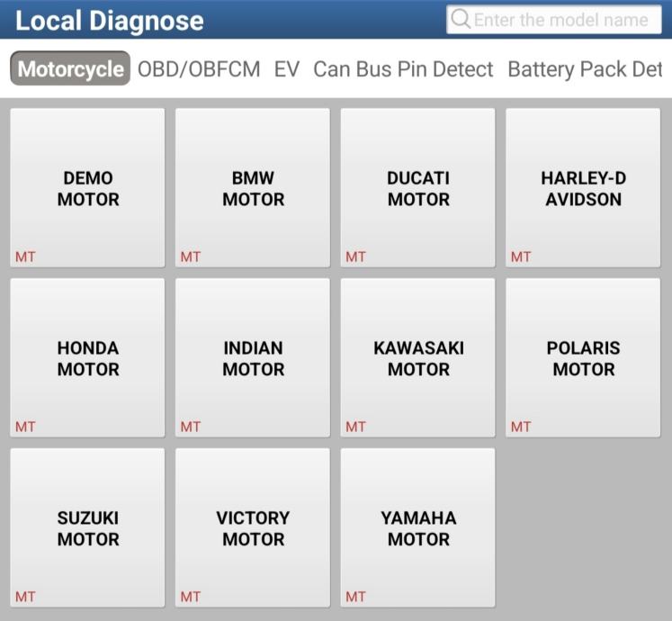Go to Can Bus Pin Detect tab
Viewport: 672px width, 621px height.
coord(403,68)
